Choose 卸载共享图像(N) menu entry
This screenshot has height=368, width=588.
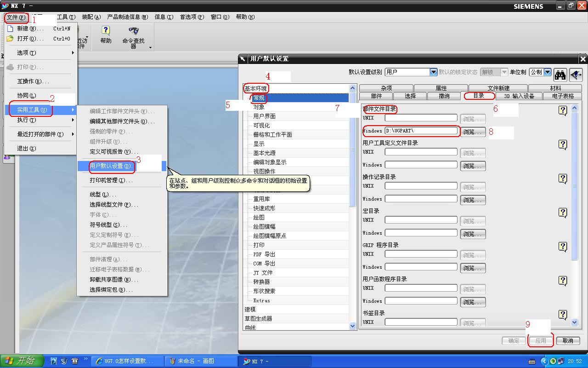(x=122, y=280)
